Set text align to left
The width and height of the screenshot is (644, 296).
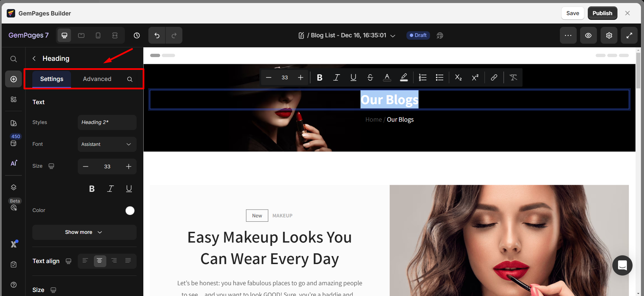(85, 261)
